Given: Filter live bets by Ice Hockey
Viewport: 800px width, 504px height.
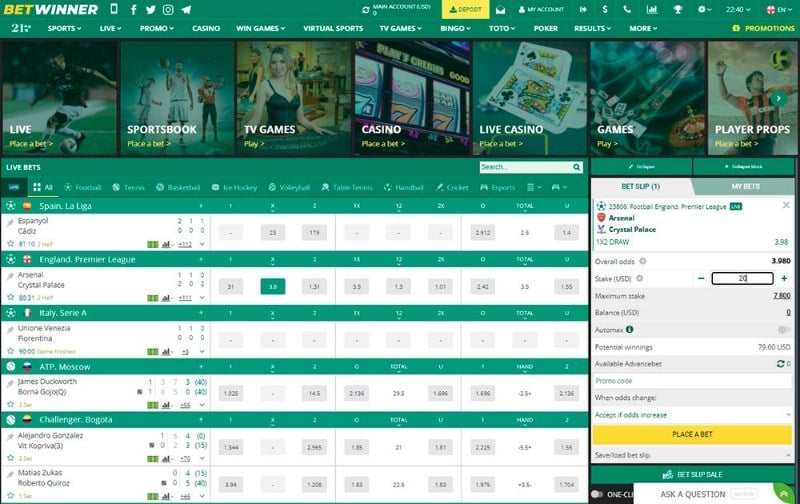Looking at the screenshot, I should coord(234,187).
